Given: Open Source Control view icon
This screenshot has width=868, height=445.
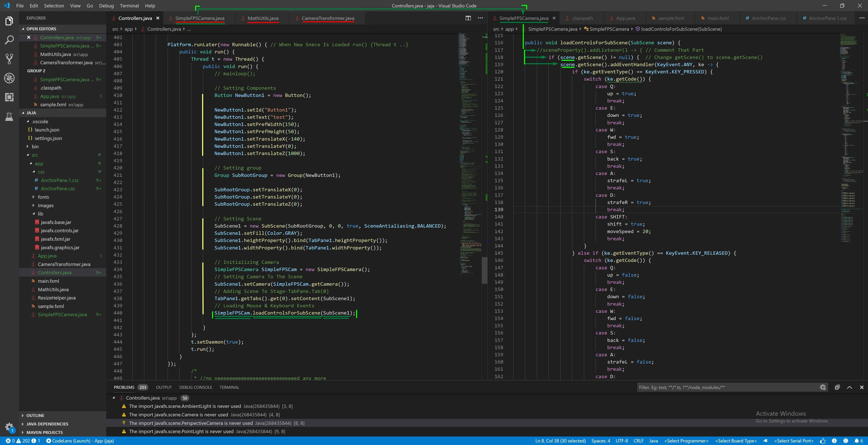Looking at the screenshot, I should click(x=9, y=59).
